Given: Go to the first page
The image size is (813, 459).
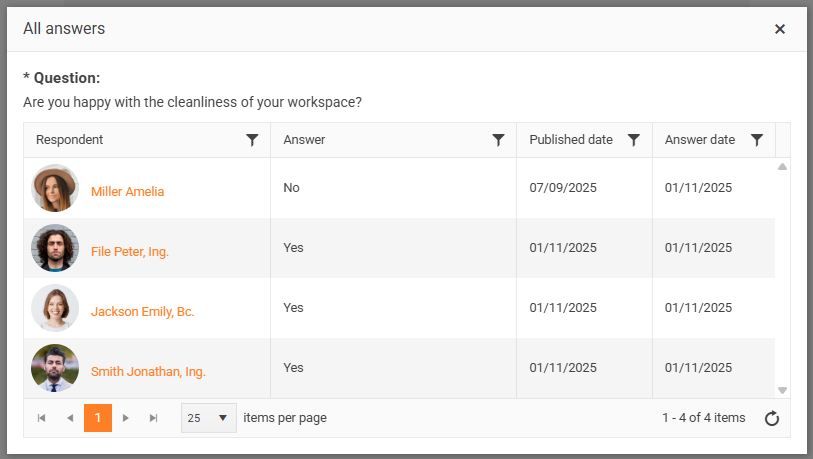Looking at the screenshot, I should tap(41, 418).
